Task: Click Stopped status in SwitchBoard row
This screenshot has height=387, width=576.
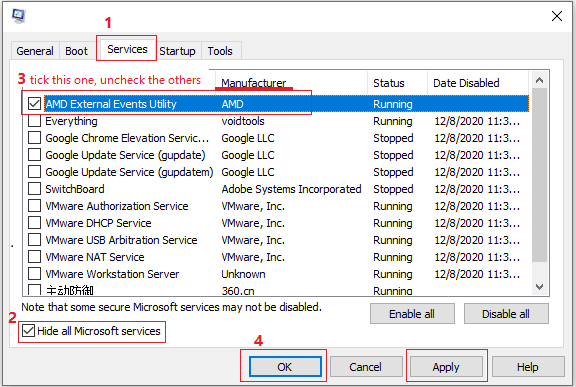Action: (393, 189)
